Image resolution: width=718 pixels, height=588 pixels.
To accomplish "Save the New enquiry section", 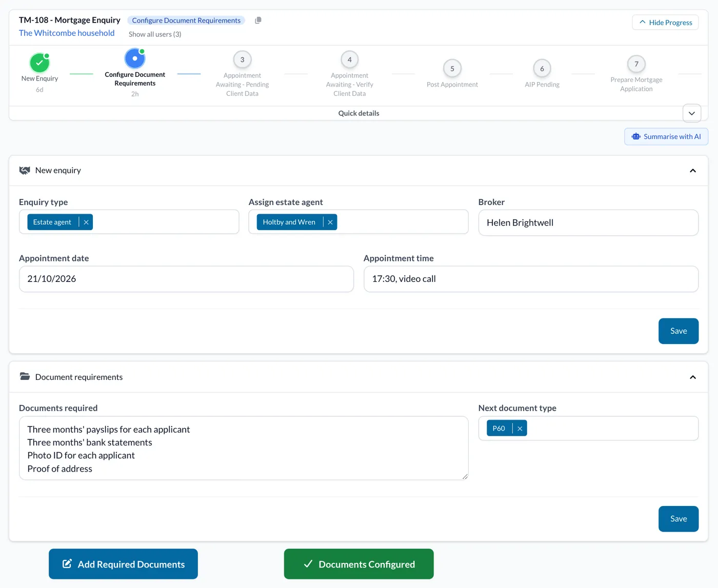I will point(679,331).
